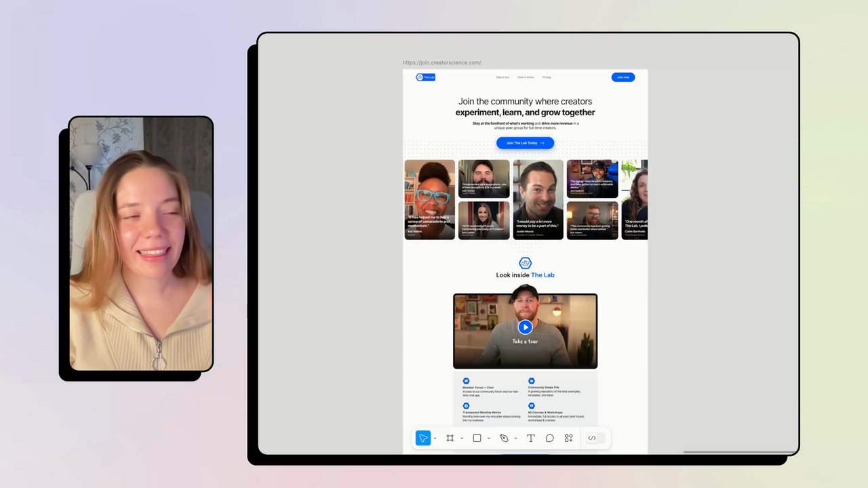Screen dimensions: 868x488
Task: Click the Transparent Monthly Retros icon
Action: click(x=466, y=405)
